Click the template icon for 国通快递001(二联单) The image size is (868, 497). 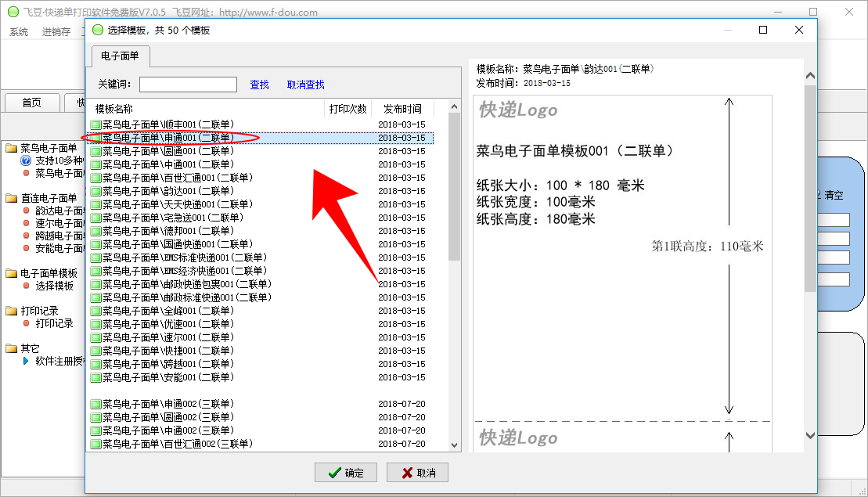tap(95, 244)
